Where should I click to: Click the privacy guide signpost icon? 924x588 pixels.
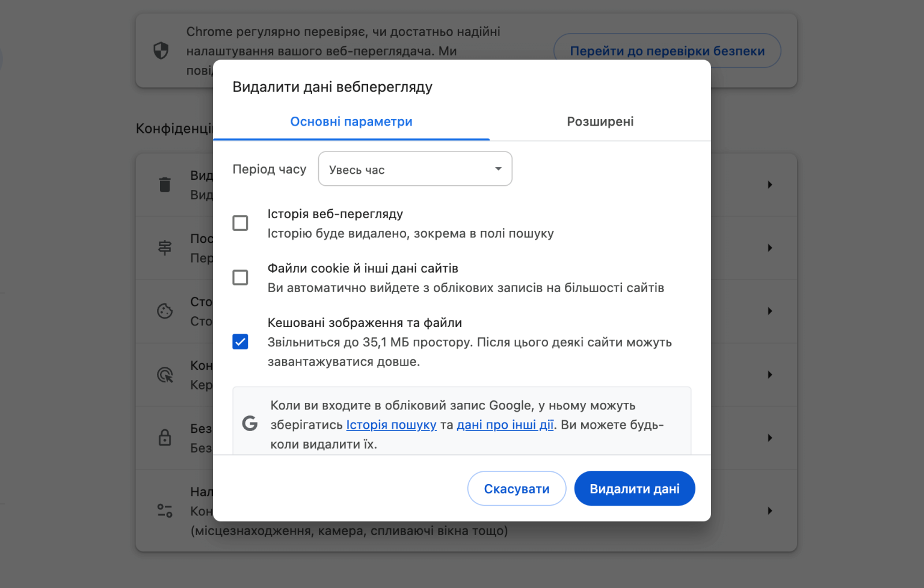pyautogui.click(x=165, y=248)
